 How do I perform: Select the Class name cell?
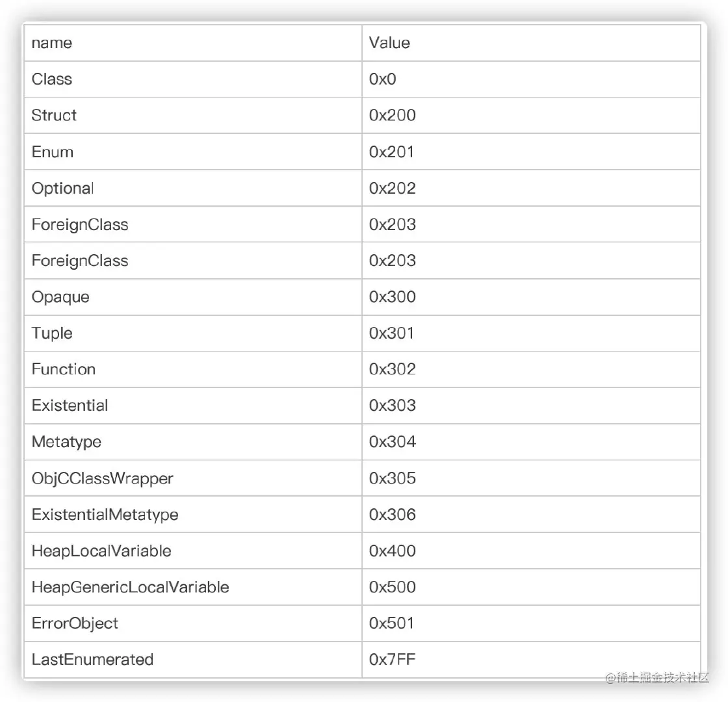(52, 79)
